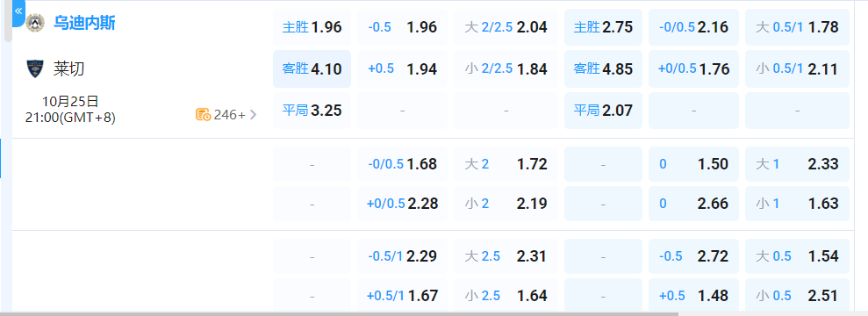Select full-time 平局 at odds 3.25
868x316 pixels.
pyautogui.click(x=312, y=110)
